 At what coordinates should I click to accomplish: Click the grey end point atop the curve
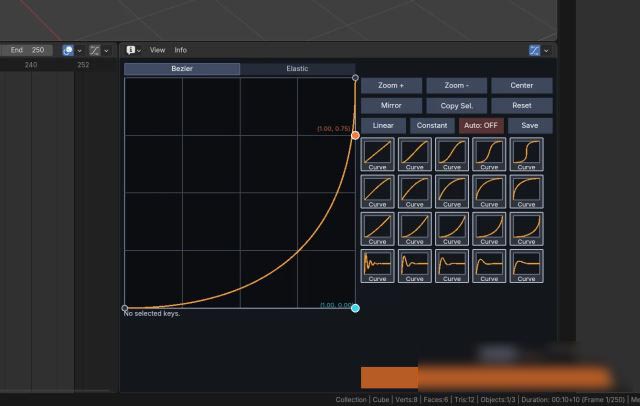(355, 78)
